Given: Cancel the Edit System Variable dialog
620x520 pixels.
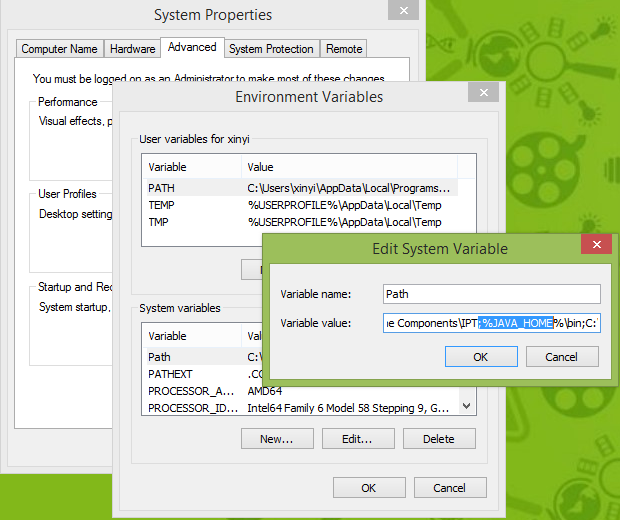Looking at the screenshot, I should pos(561,357).
